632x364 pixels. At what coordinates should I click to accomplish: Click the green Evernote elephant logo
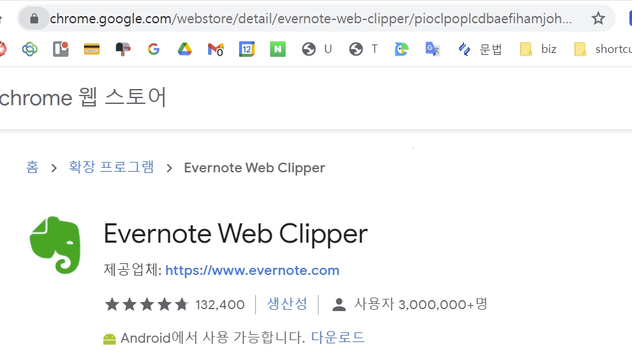55,245
